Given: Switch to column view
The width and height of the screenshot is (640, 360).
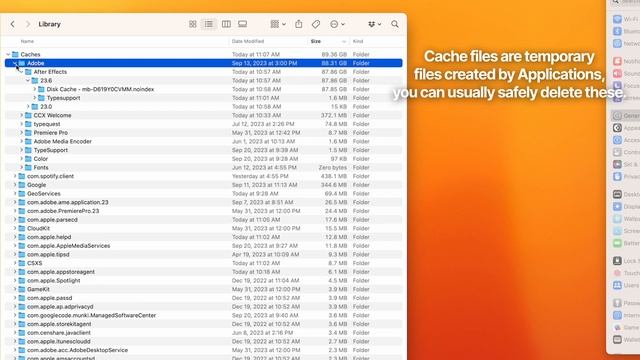Looking at the screenshot, I should point(226,24).
